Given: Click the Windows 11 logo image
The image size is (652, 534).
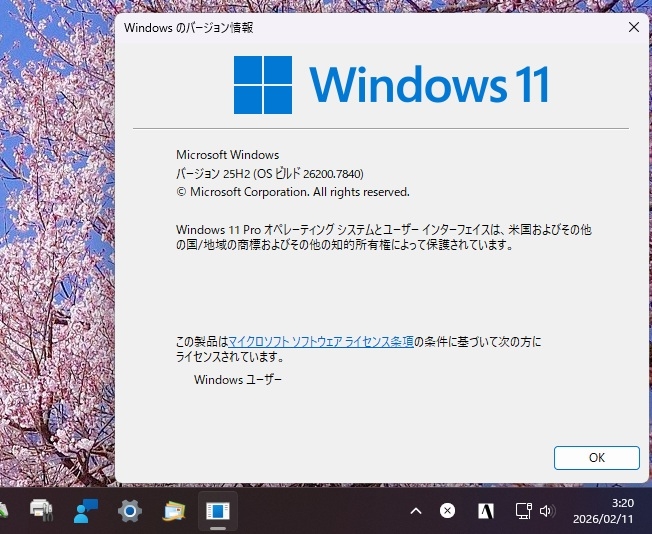Looking at the screenshot, I should [391, 84].
